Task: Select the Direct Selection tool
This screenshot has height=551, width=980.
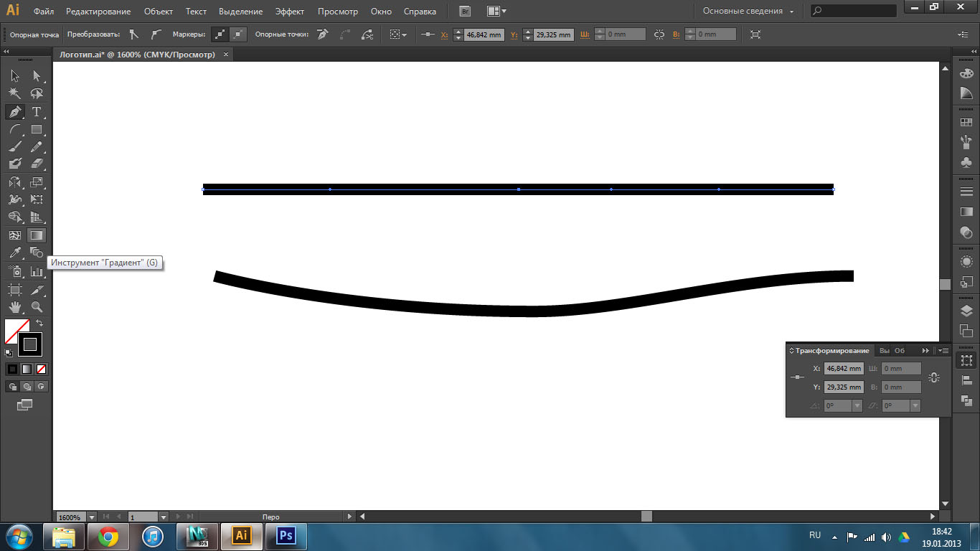Action: click(x=37, y=76)
